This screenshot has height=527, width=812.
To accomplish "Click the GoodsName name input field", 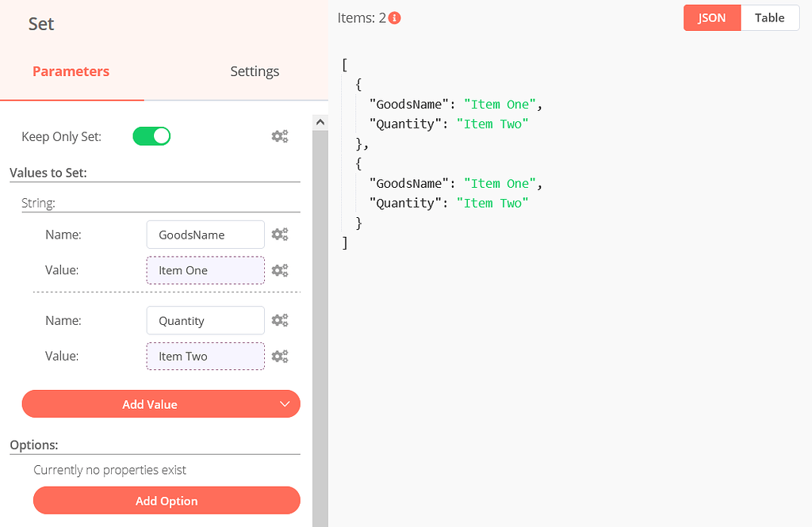I will [205, 235].
